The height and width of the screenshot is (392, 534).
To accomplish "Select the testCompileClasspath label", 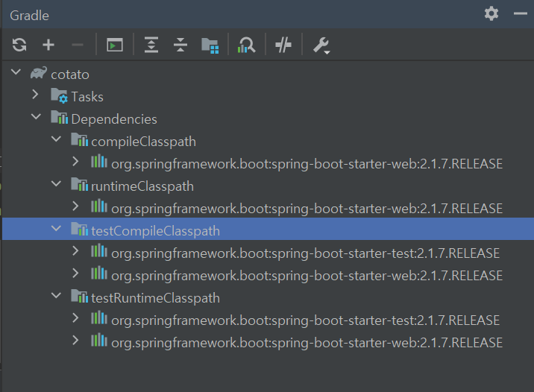I will pyautogui.click(x=155, y=231).
